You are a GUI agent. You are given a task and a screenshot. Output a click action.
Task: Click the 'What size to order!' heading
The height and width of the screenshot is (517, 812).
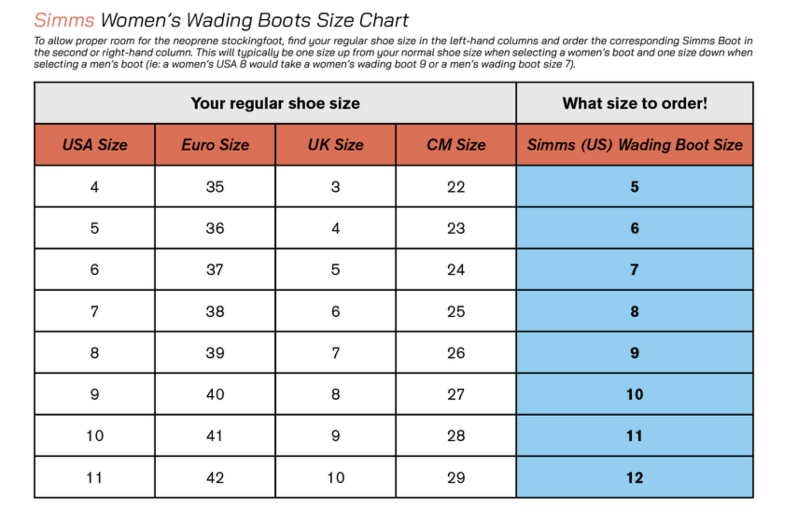(x=635, y=103)
